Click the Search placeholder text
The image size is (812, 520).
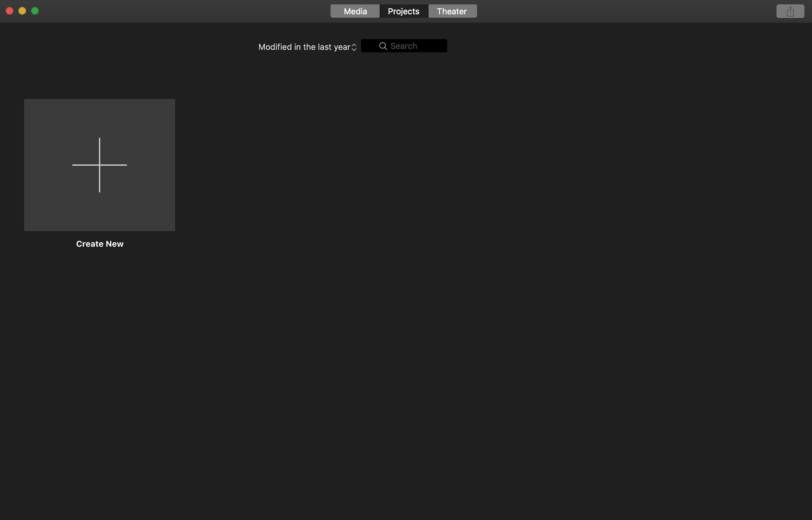tap(403, 46)
